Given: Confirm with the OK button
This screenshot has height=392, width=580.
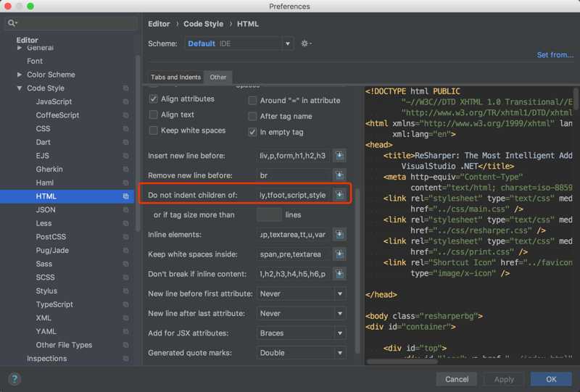Looking at the screenshot, I should tap(551, 379).
